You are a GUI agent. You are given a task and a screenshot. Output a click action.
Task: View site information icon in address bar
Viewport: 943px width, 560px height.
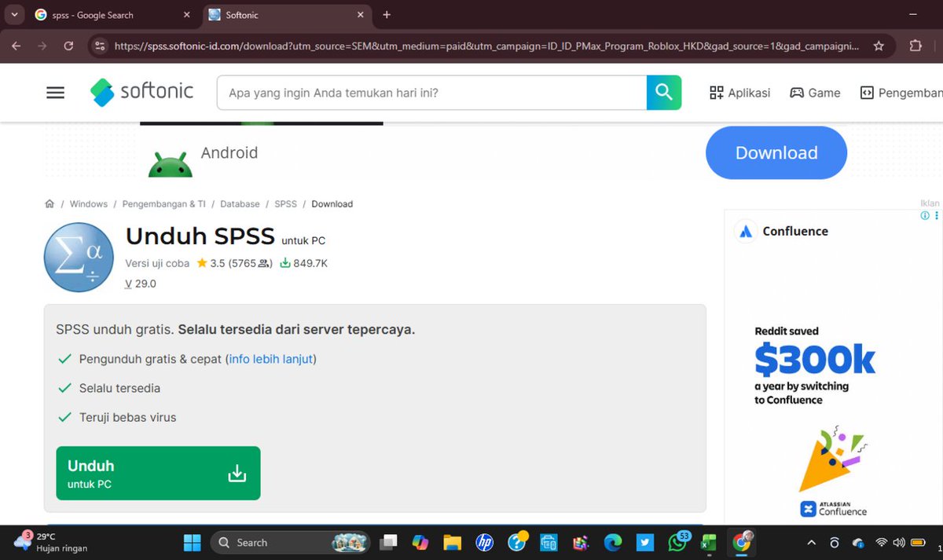[99, 46]
